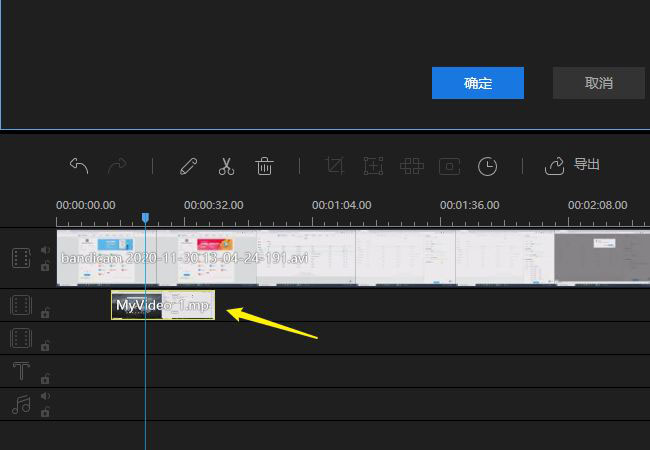This screenshot has width=650, height=450.
Task: Toggle lock on main video track
Action: (x=45, y=266)
